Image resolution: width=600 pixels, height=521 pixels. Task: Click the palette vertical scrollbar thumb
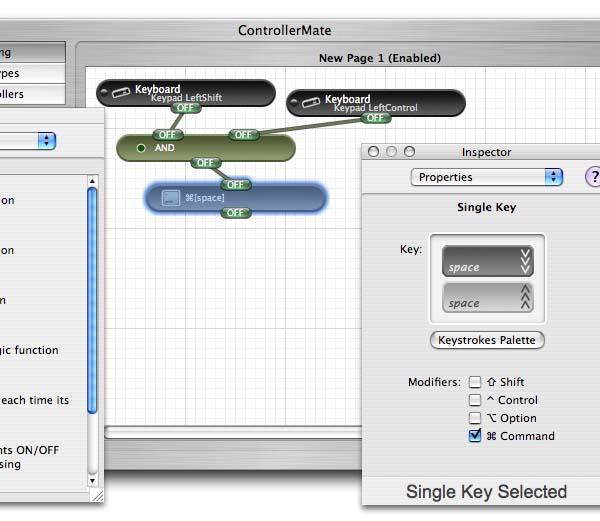point(92,301)
